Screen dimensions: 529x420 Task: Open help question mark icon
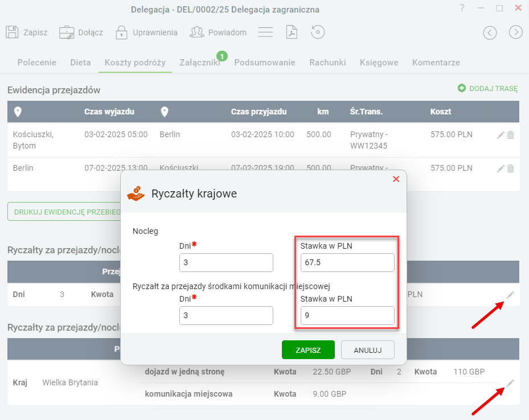coord(462,8)
